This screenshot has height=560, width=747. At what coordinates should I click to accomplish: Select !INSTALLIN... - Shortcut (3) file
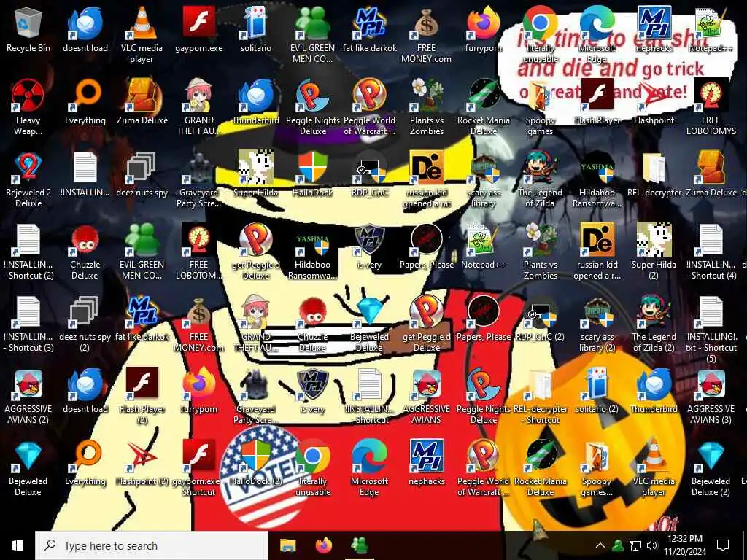28,324
